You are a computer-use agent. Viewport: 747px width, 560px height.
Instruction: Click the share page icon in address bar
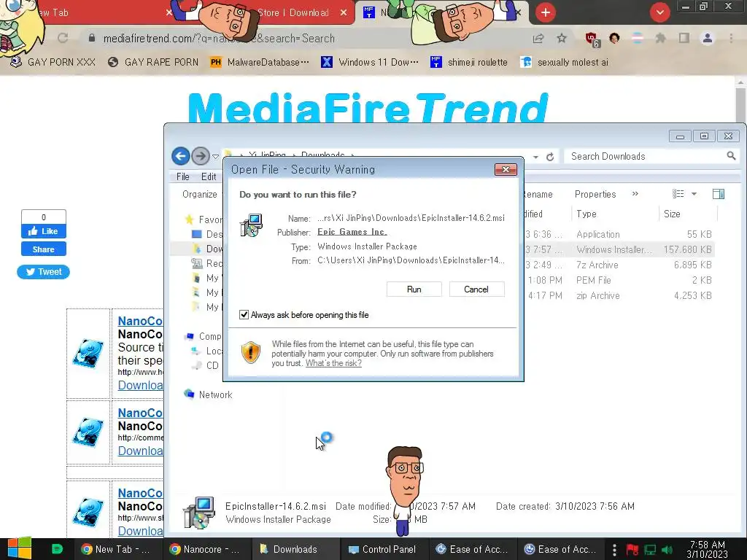(538, 39)
